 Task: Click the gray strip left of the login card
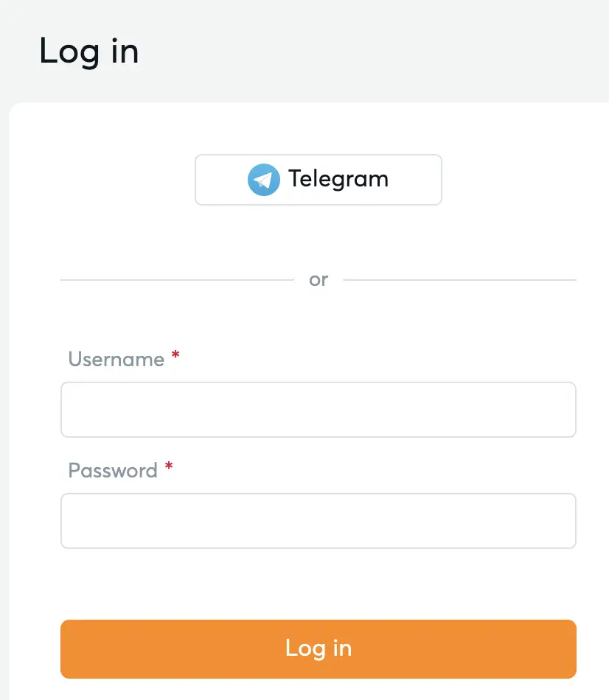pos(4,368)
